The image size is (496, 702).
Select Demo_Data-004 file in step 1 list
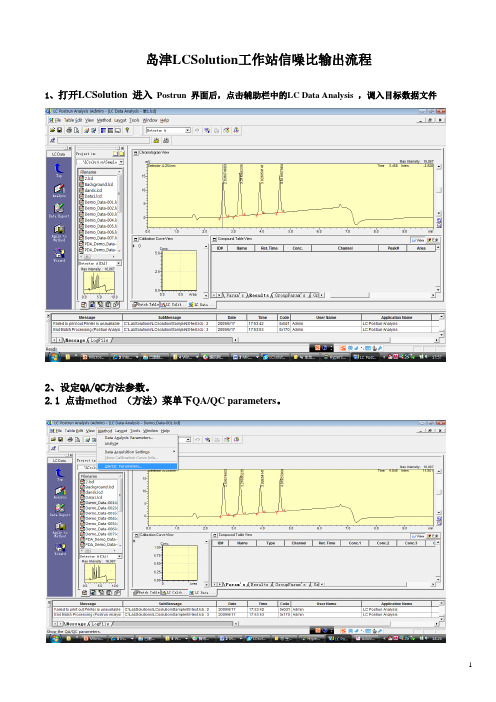(x=98, y=220)
